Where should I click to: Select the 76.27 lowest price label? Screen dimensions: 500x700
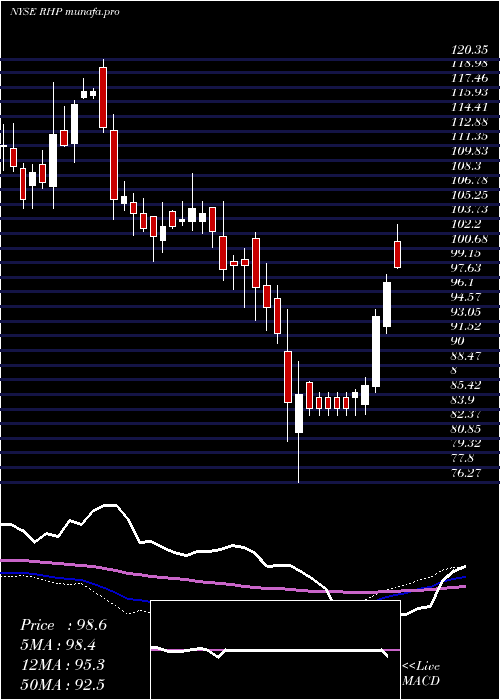(x=467, y=472)
